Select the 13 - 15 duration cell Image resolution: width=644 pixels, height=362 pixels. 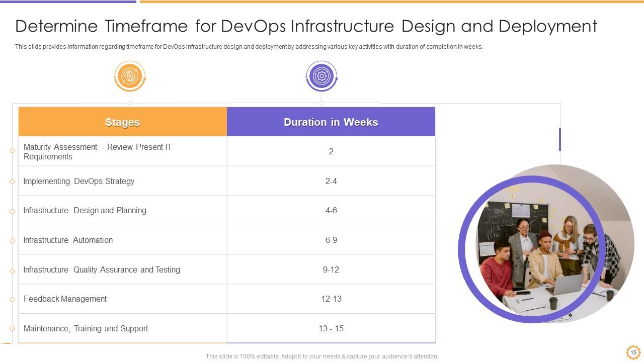tap(331, 328)
